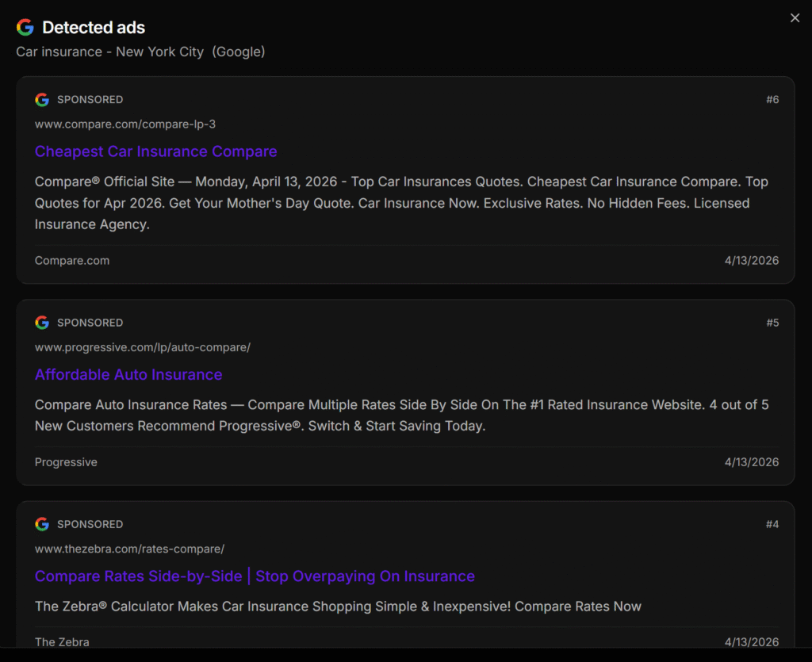Close the Detected ads panel

(x=795, y=18)
